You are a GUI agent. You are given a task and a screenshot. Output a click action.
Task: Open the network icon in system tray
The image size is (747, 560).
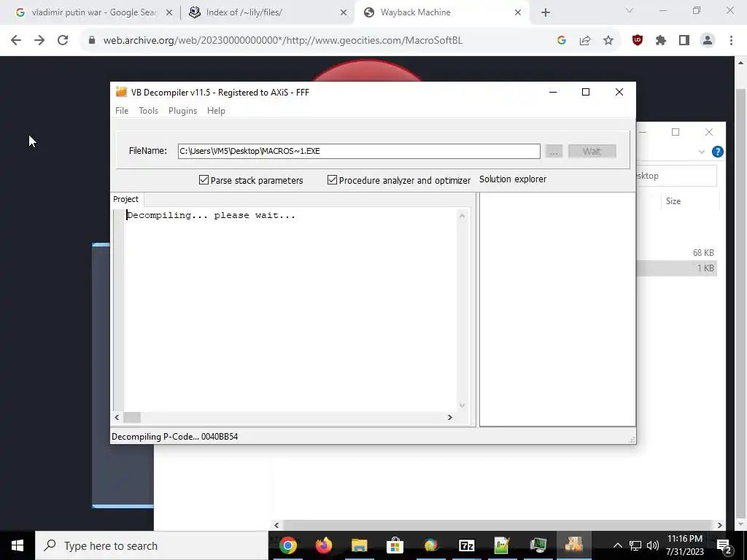(635, 545)
